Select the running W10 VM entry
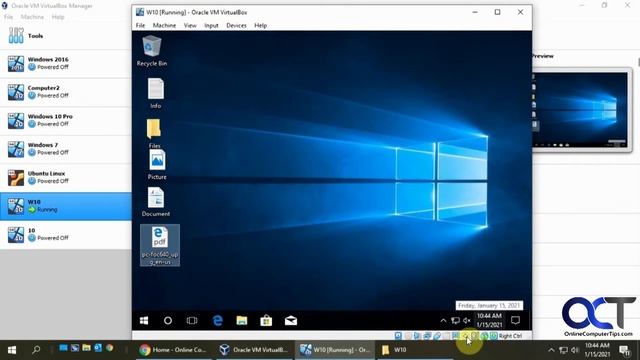This screenshot has height=360, width=640. coord(66,206)
